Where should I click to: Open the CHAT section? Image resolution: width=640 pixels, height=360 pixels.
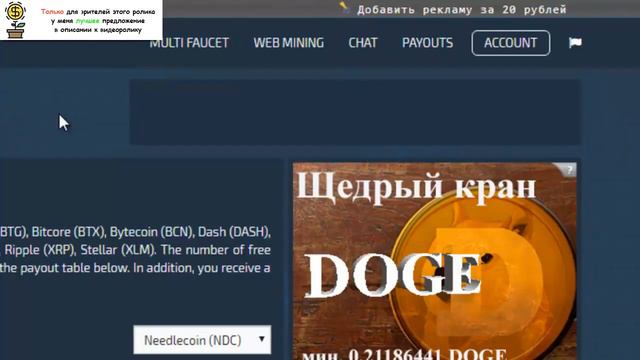point(363,43)
